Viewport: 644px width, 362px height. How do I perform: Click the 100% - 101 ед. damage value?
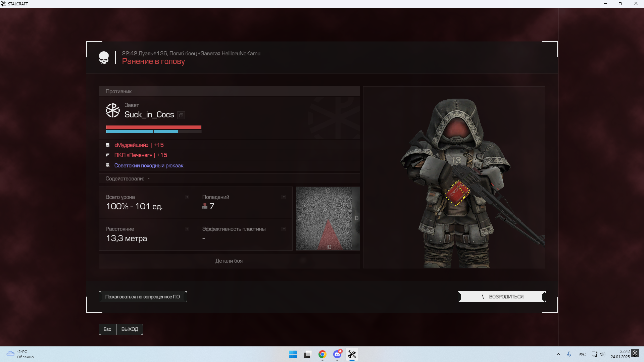point(134,206)
